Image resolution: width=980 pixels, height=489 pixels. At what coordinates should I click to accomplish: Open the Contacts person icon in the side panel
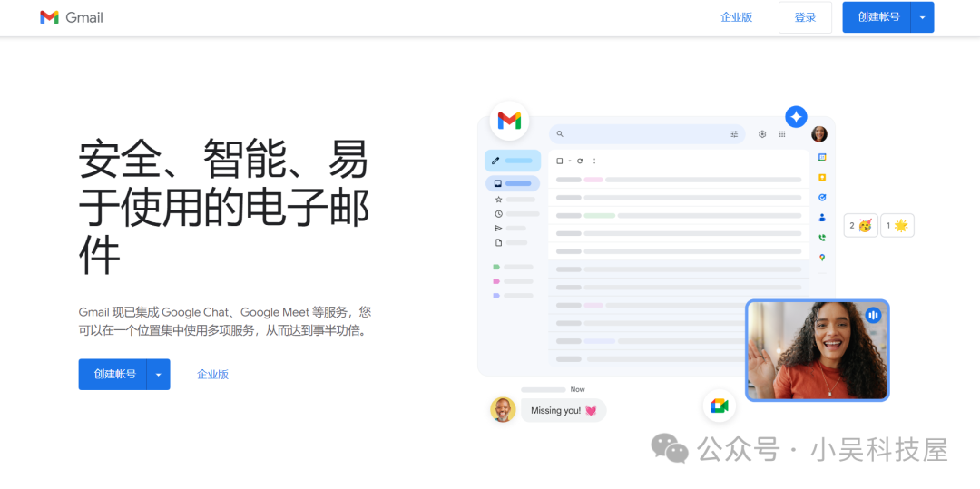pyautogui.click(x=822, y=218)
